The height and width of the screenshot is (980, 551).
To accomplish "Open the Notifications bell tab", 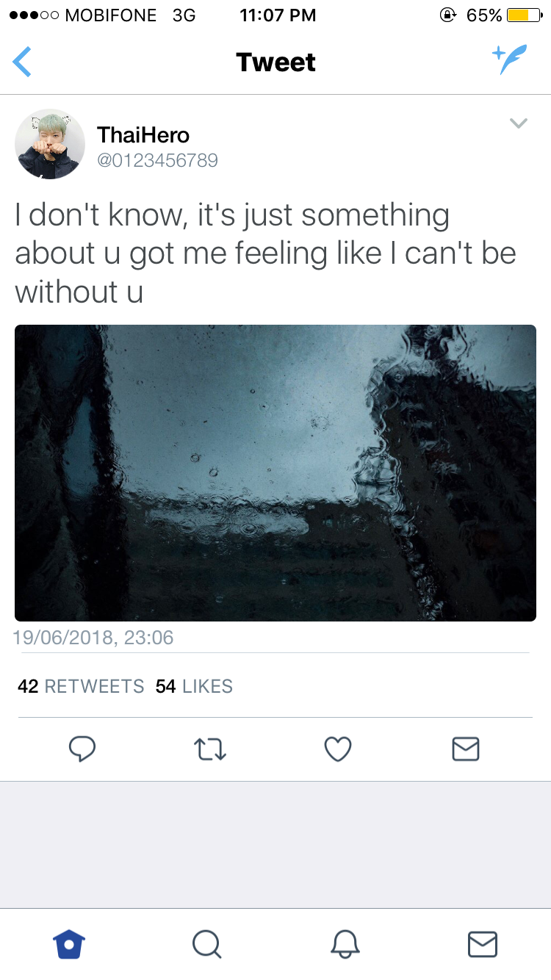I will tap(345, 943).
